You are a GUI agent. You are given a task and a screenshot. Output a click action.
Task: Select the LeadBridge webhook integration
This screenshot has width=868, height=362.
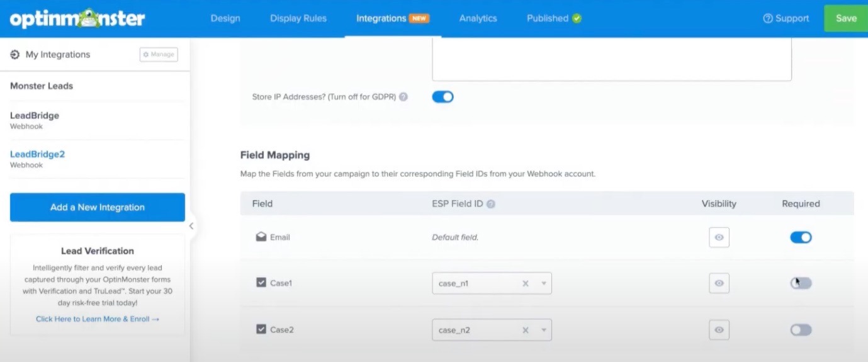click(x=35, y=120)
